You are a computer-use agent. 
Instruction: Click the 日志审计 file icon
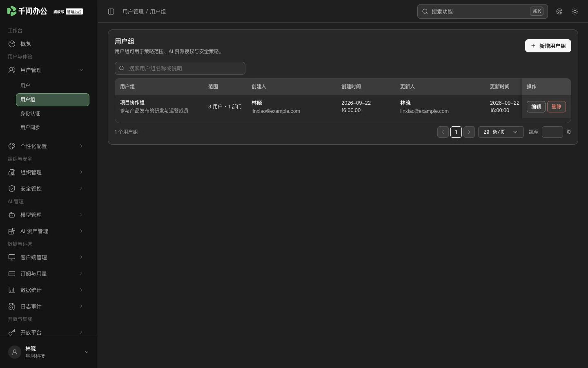tap(12, 306)
